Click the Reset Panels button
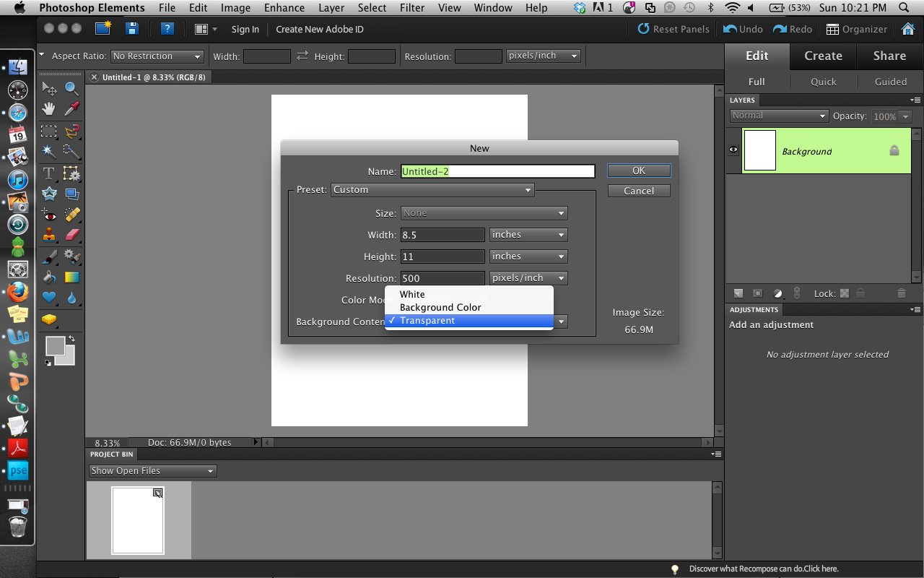The image size is (924, 578). click(674, 29)
